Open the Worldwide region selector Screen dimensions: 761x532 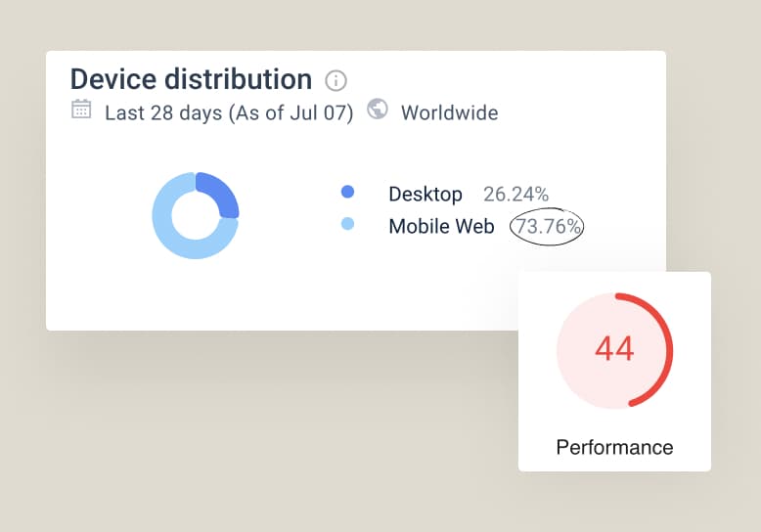[x=449, y=112]
